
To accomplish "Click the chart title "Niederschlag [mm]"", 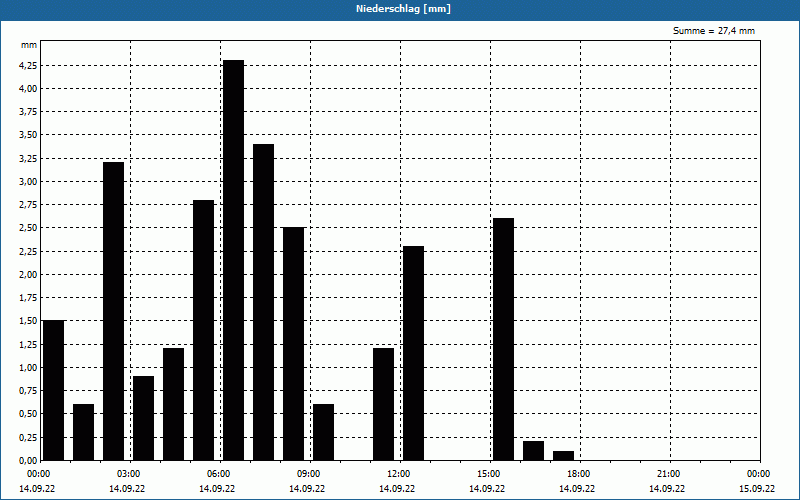I will click(x=403, y=9).
